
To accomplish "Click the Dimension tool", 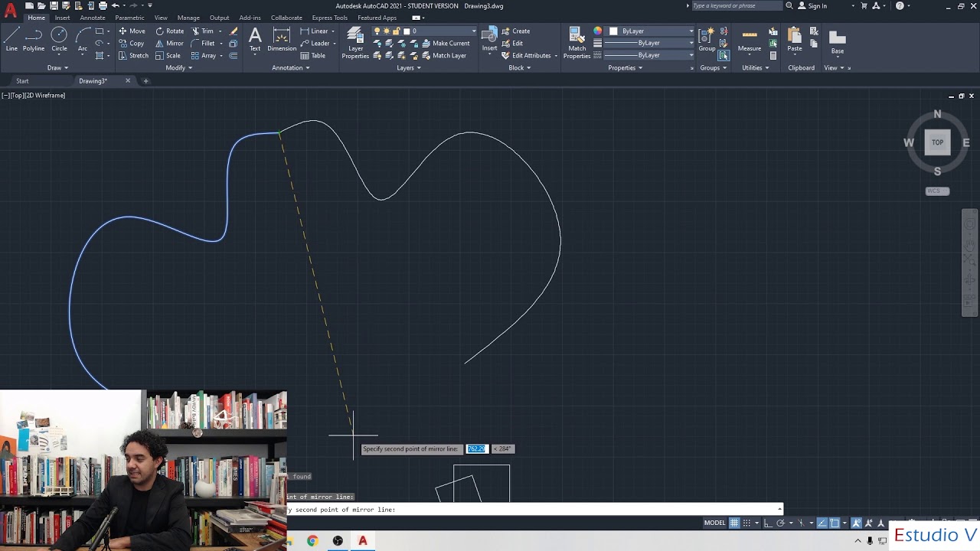I will click(282, 40).
